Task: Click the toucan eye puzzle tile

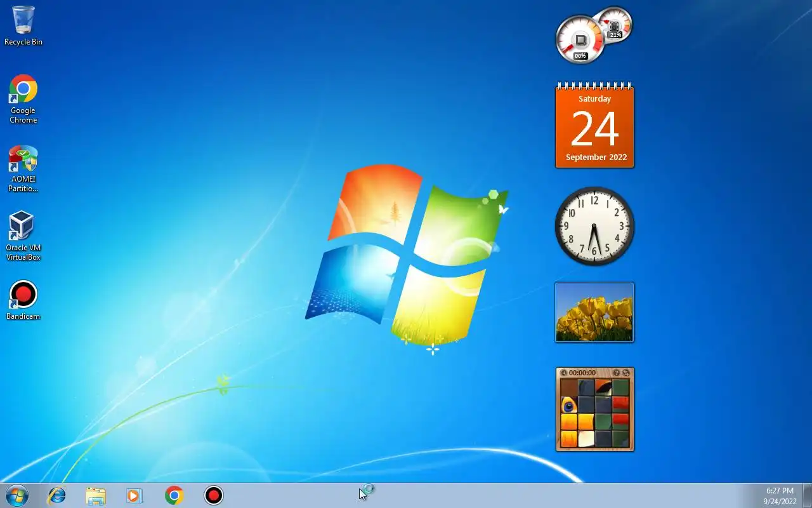Action: pyautogui.click(x=569, y=404)
